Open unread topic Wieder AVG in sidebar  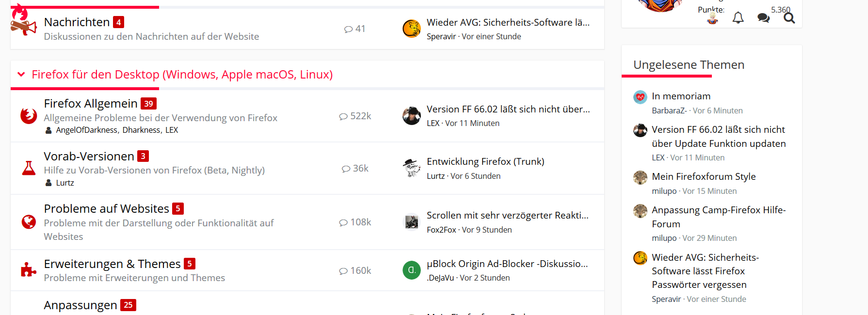point(705,271)
